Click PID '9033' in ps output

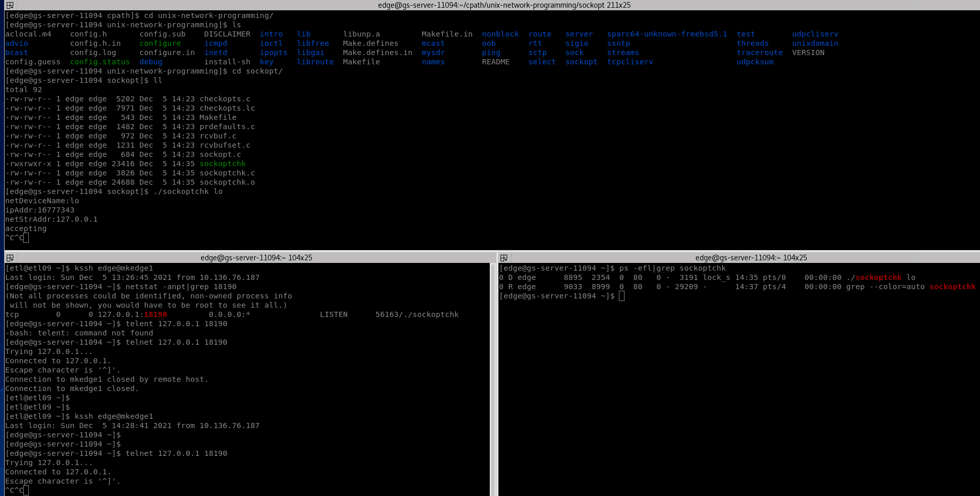pyautogui.click(x=573, y=287)
